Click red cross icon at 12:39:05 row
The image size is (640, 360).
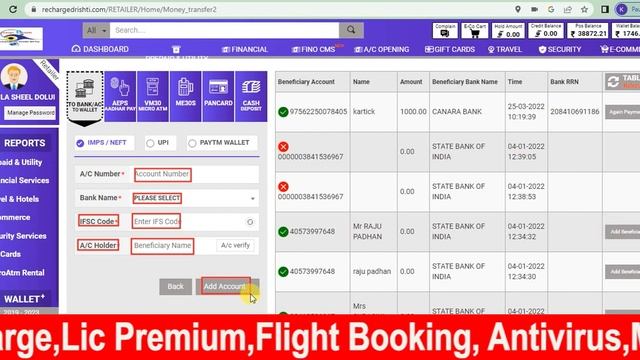click(283, 147)
